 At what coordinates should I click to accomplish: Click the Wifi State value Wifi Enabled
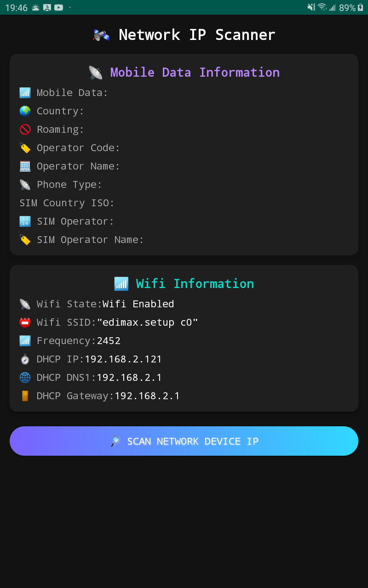point(138,304)
